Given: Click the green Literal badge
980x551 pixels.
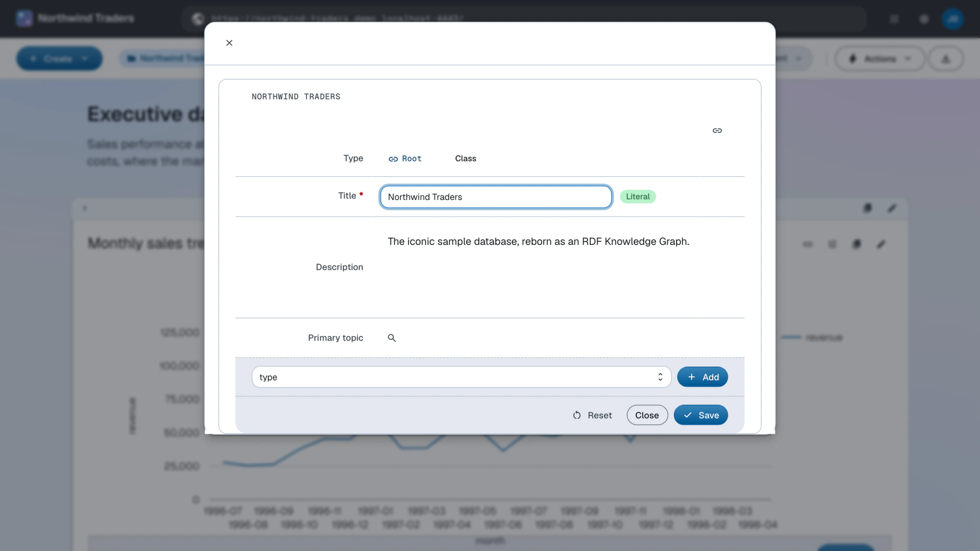Looking at the screenshot, I should point(637,197).
